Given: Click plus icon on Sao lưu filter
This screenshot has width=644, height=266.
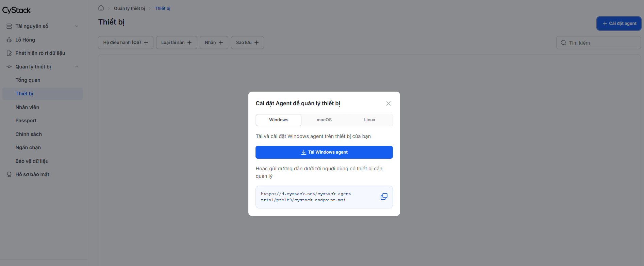Looking at the screenshot, I should pyautogui.click(x=257, y=43).
